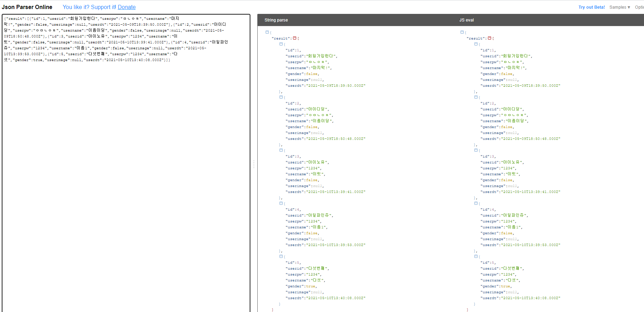Collapse root object in String parse panel
Screen dimensions: 644x312
pyautogui.click(x=267, y=32)
